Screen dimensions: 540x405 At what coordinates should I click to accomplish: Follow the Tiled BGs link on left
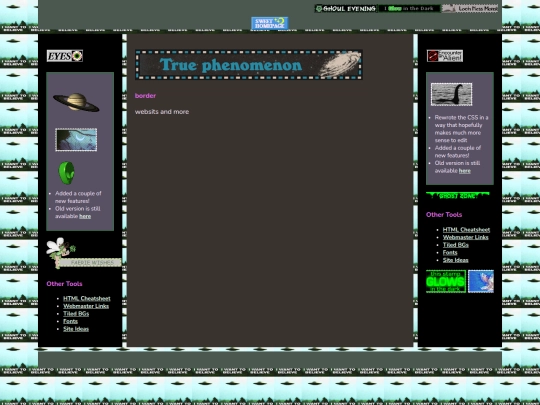(76, 313)
